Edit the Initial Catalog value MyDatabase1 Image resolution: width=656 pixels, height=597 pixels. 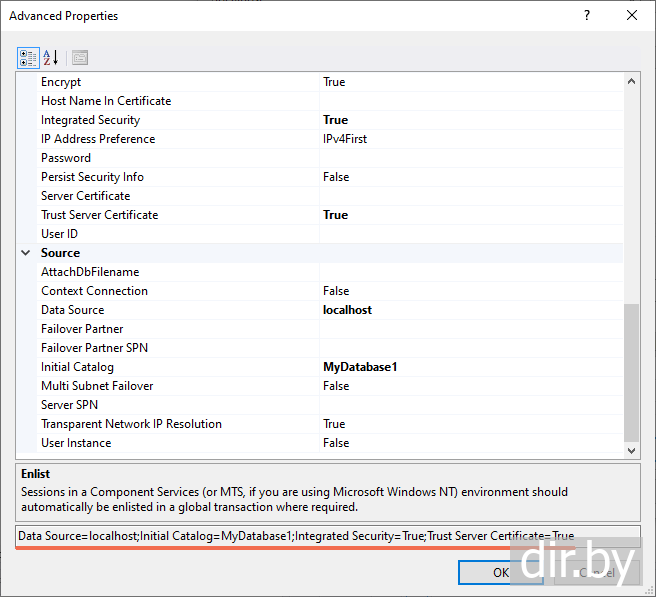coord(470,367)
